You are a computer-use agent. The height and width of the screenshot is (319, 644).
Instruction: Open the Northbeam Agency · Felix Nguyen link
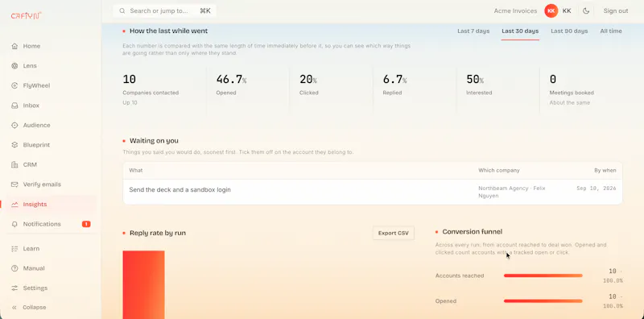512,192
